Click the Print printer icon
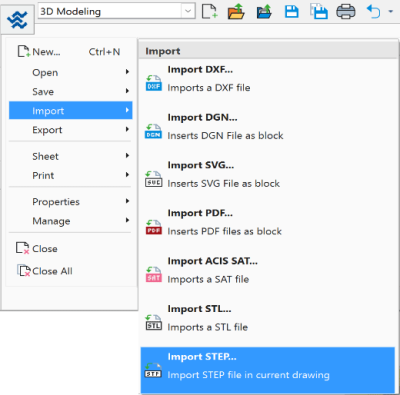 (x=346, y=12)
